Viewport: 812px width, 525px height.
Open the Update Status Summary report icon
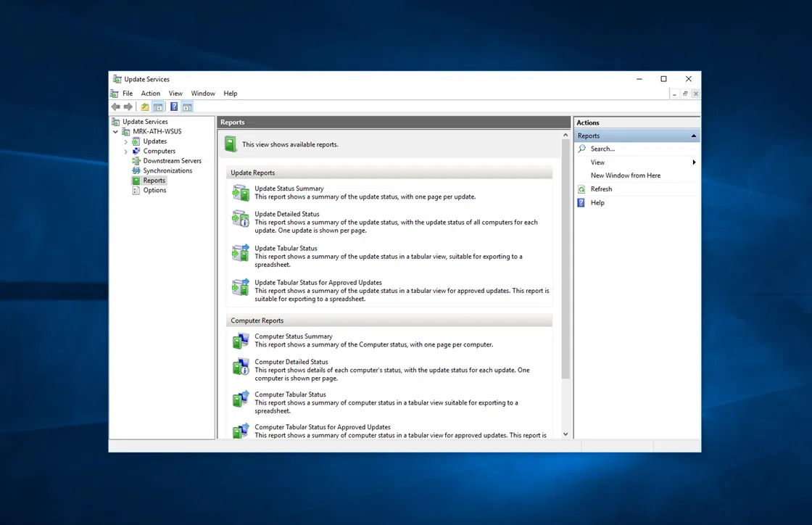[240, 193]
